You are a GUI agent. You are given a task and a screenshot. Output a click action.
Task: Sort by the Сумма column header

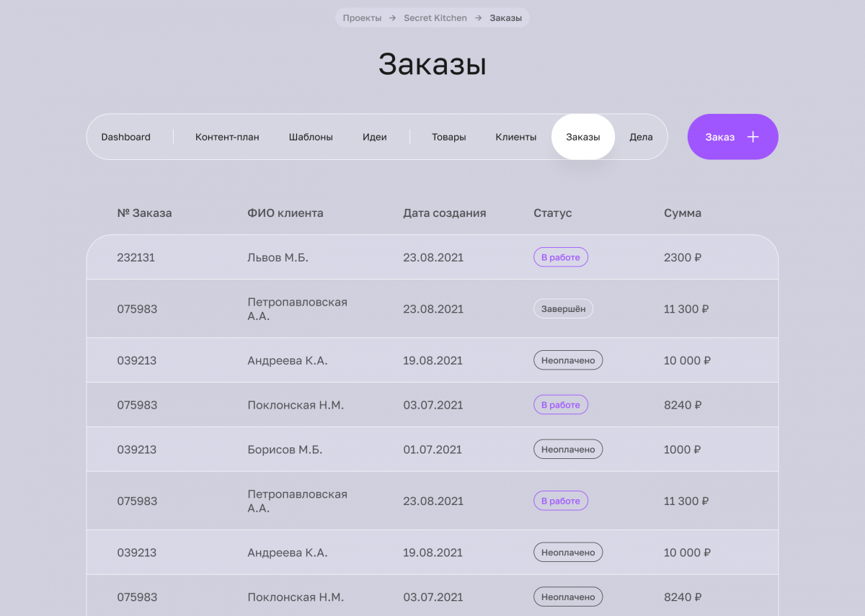[x=682, y=213]
